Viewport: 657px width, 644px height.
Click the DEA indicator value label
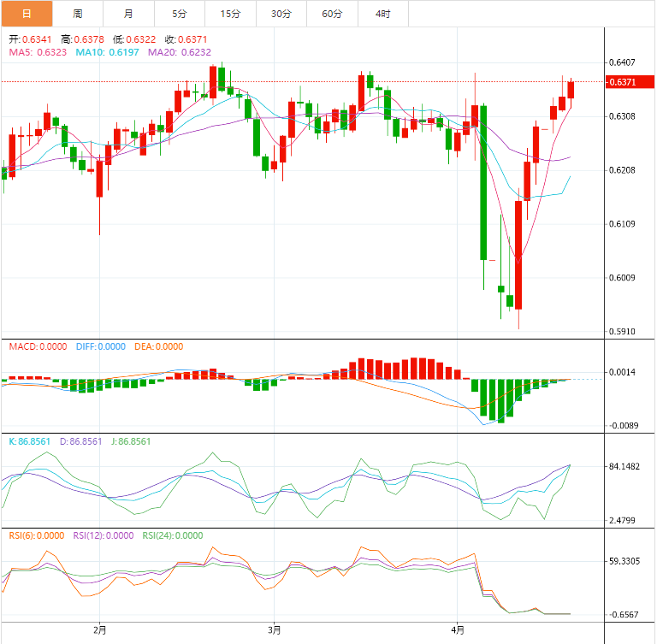click(x=158, y=346)
